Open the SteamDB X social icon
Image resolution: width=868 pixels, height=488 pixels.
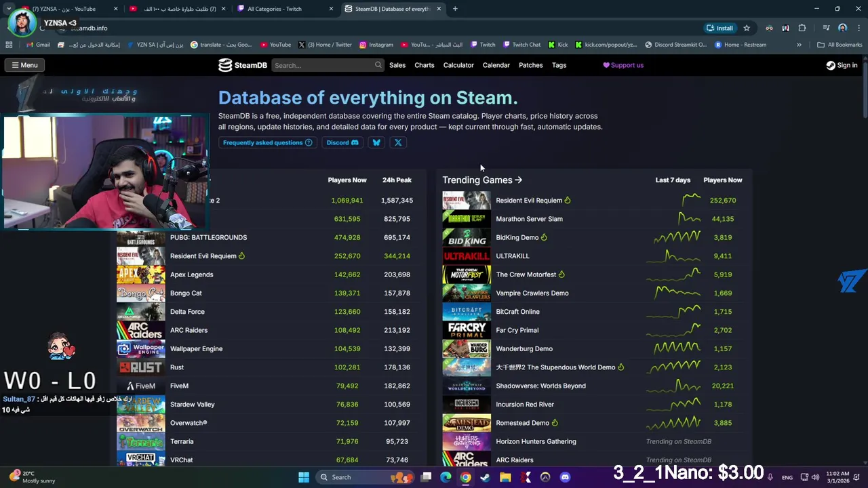tap(398, 142)
